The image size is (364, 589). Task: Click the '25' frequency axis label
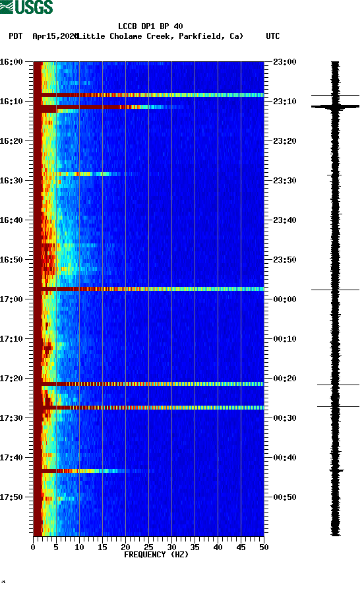[x=148, y=547]
